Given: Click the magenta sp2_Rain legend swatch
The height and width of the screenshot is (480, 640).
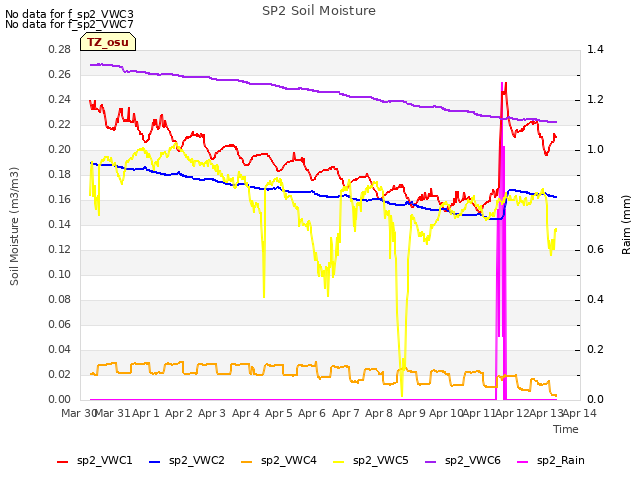Looking at the screenshot, I should tap(522, 462).
